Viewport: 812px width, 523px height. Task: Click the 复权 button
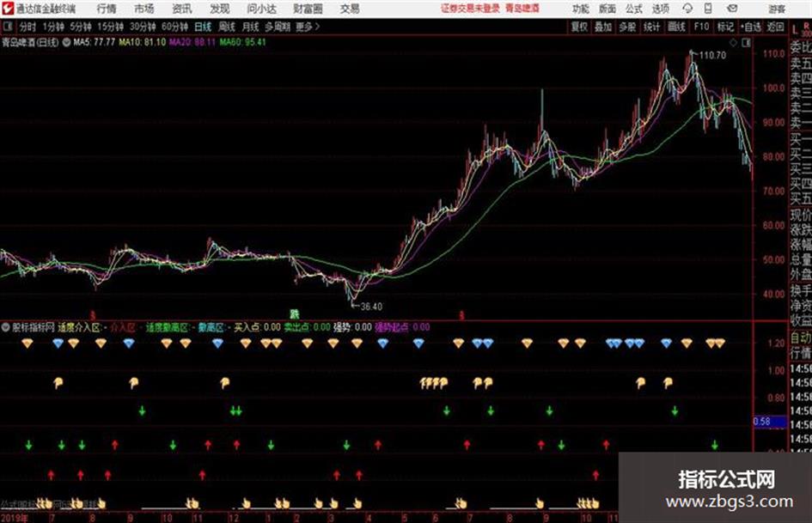(579, 27)
